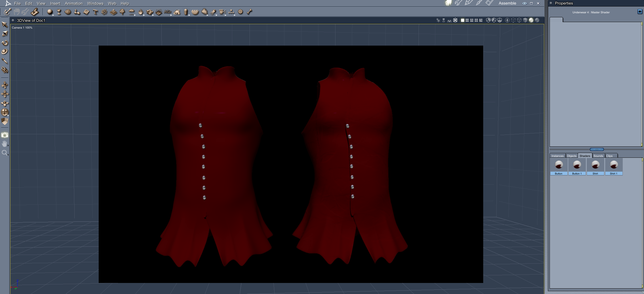This screenshot has height=294, width=644.
Task: Expand the sphere primitive flyout arrow
Action: (x=53, y=15)
